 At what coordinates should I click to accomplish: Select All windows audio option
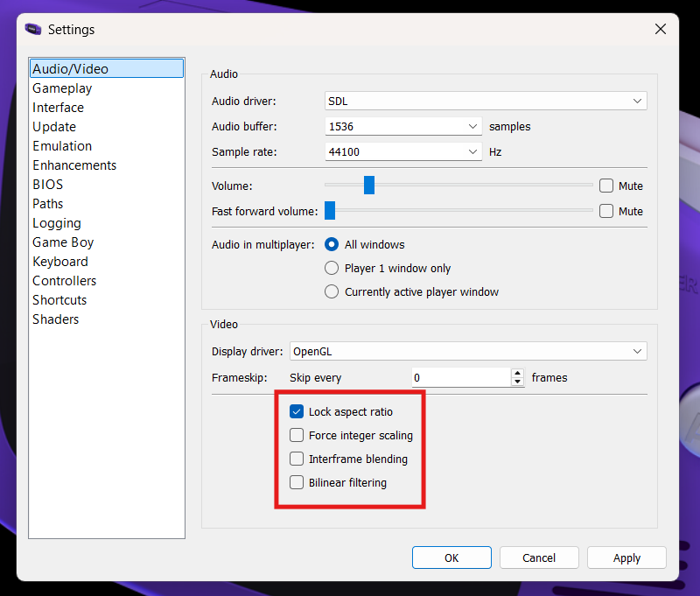[332, 244]
